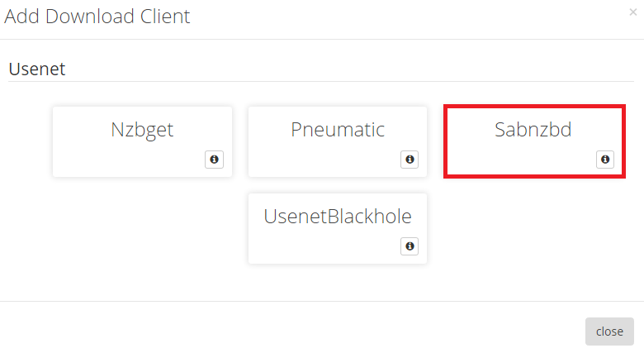This screenshot has width=644, height=353.
Task: Open info for the Nzbget client
Action: click(214, 160)
